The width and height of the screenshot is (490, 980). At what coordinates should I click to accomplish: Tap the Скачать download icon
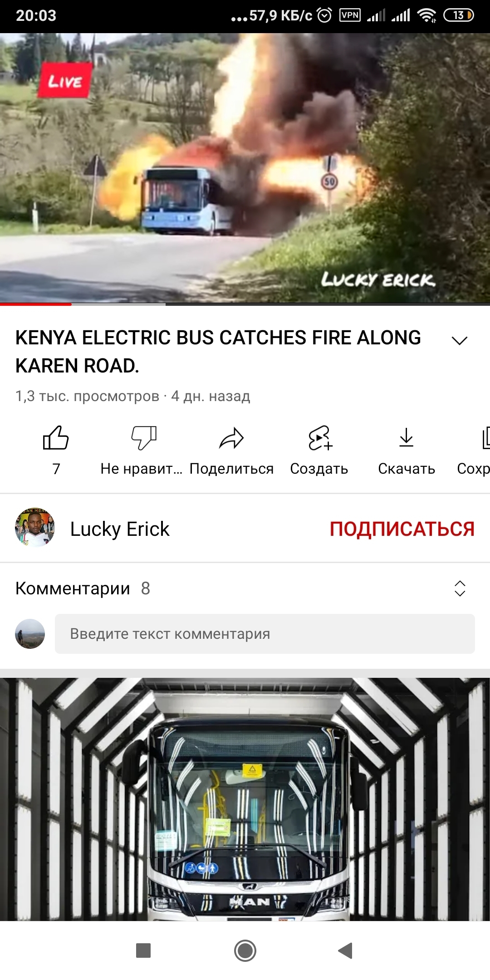click(407, 437)
